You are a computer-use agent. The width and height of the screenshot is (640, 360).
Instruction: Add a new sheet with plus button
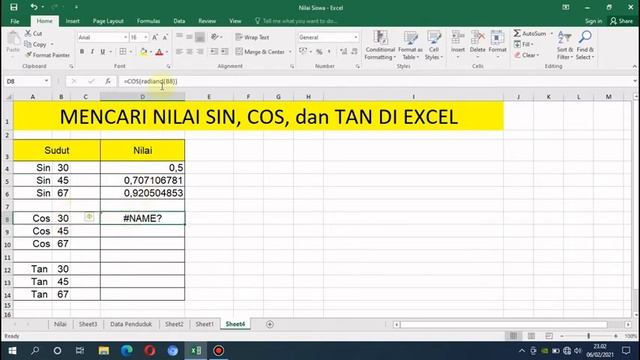pyautogui.click(x=270, y=324)
